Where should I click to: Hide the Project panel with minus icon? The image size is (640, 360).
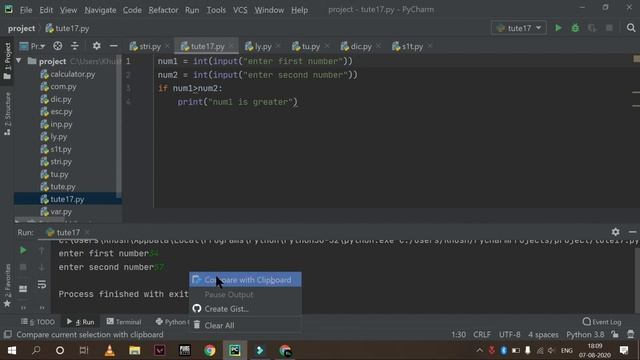(x=113, y=46)
